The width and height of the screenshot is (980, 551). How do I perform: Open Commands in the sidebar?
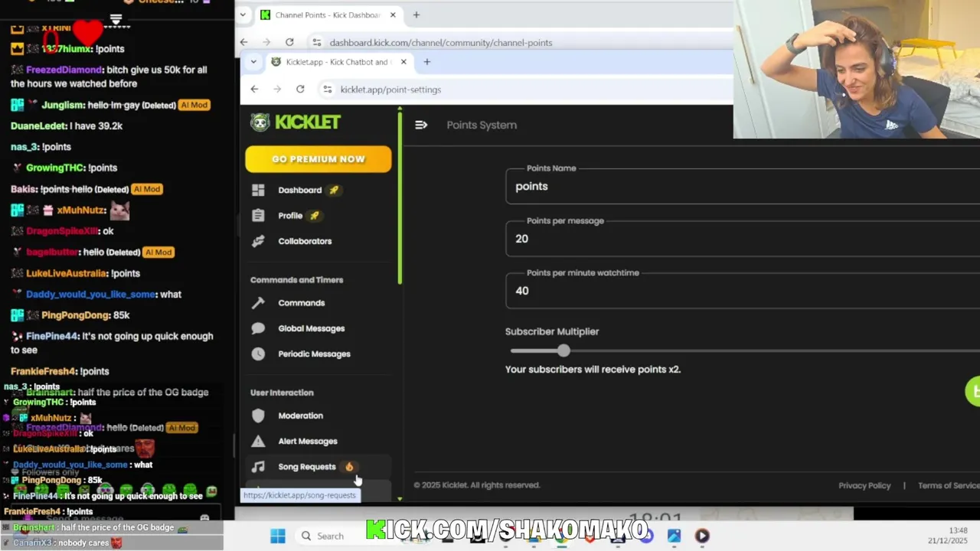point(302,303)
